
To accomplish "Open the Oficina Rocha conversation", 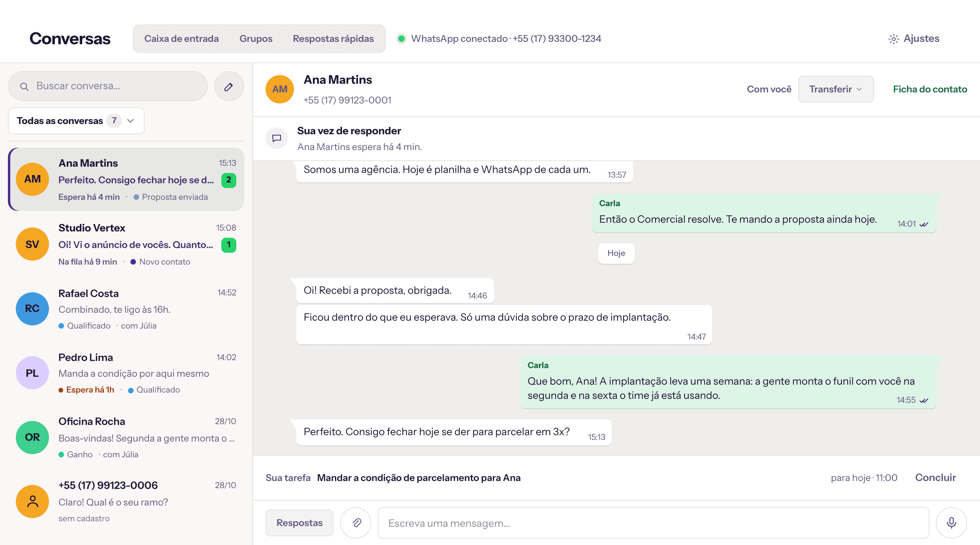I will click(x=126, y=437).
